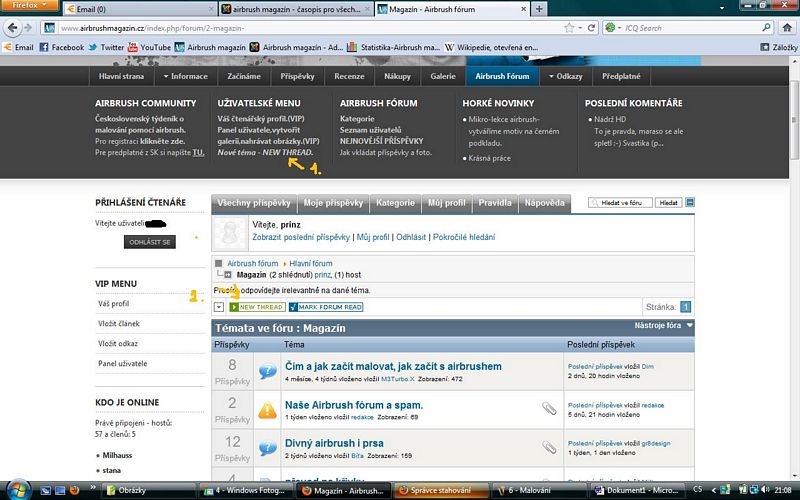800x500 pixels.
Task: Click the user avatar placeholder image
Action: [x=232, y=232]
